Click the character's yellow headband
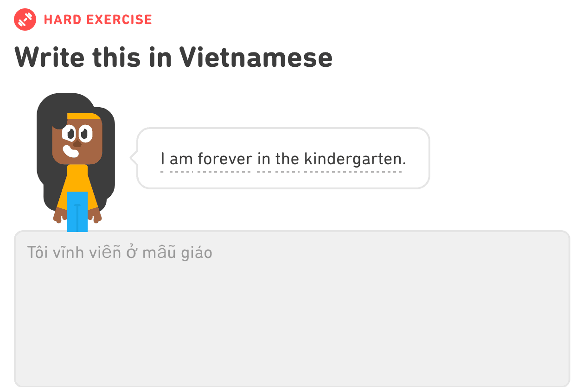This screenshot has height=387, width=588. tap(83, 116)
